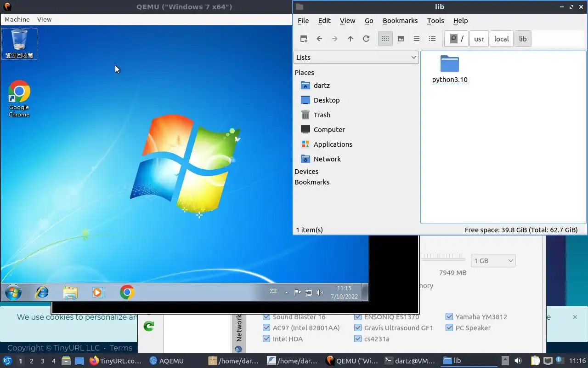
Task: Open the host clipboard manager tray icon
Action: point(536,361)
